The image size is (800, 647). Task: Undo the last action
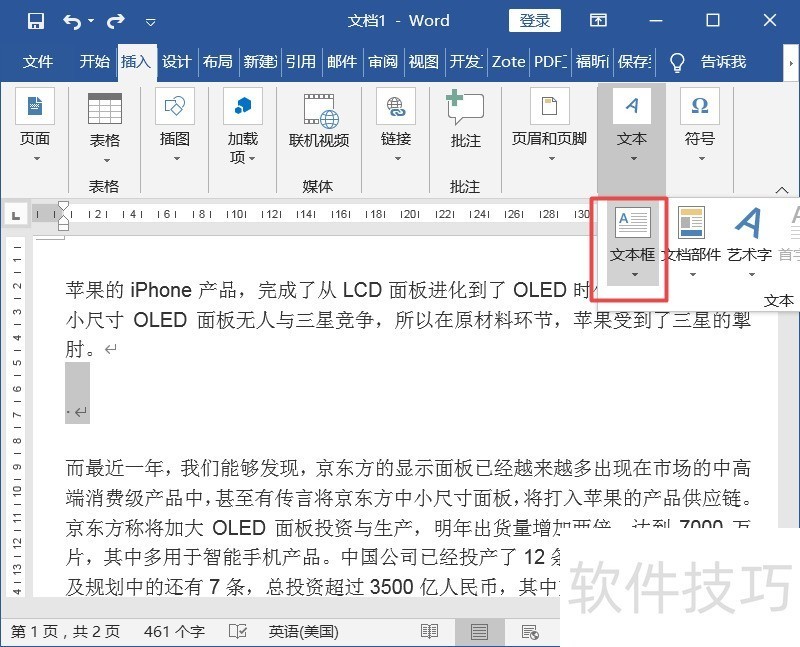pyautogui.click(x=73, y=21)
